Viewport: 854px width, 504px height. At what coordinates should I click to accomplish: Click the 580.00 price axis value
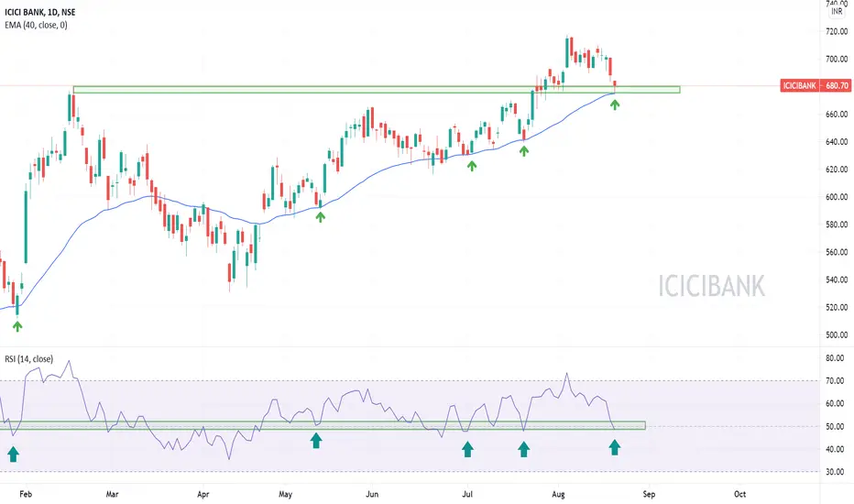tap(837, 225)
